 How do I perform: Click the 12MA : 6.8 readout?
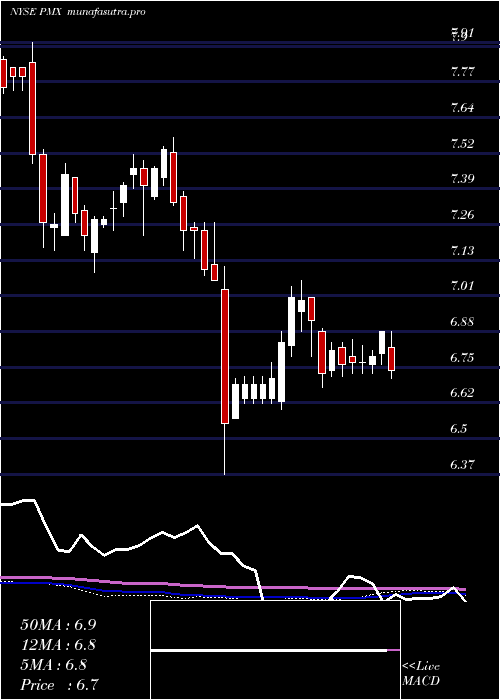click(x=58, y=645)
